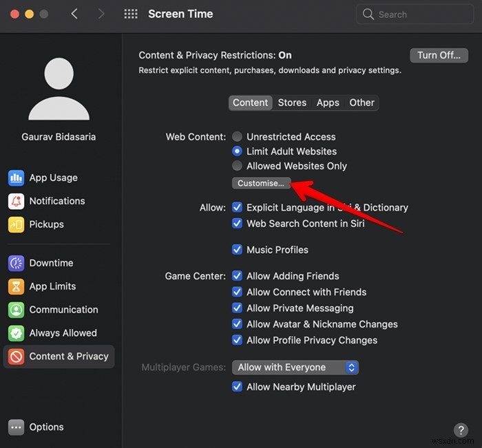Click the yellow Pickups icon

16,224
